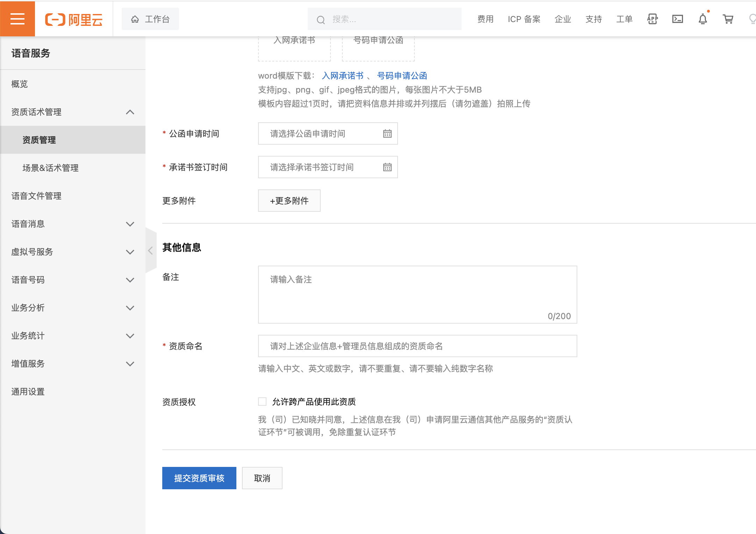Open the shopping cart
The image size is (756, 534).
tap(728, 19)
